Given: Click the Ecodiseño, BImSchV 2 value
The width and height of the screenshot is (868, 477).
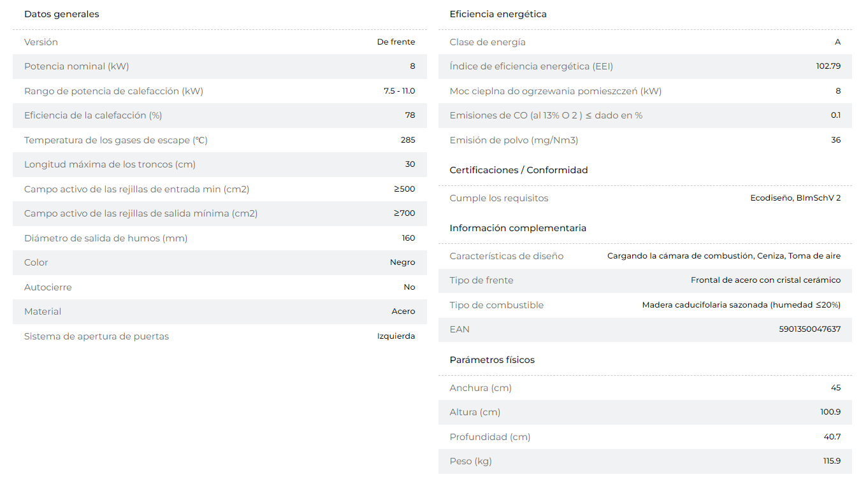Looking at the screenshot, I should (796, 198).
